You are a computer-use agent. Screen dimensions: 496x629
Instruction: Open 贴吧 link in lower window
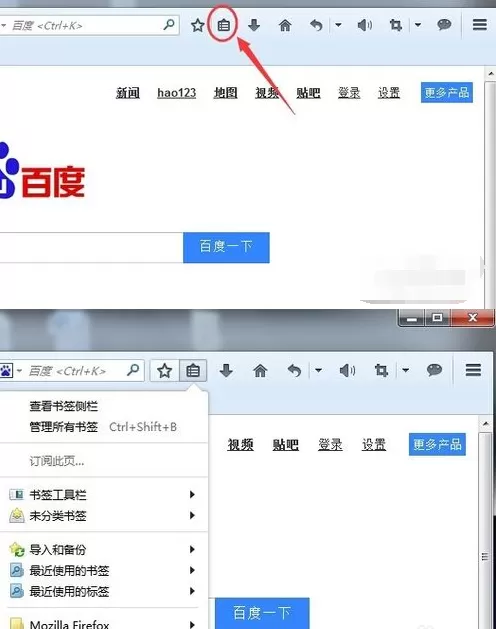(x=285, y=445)
